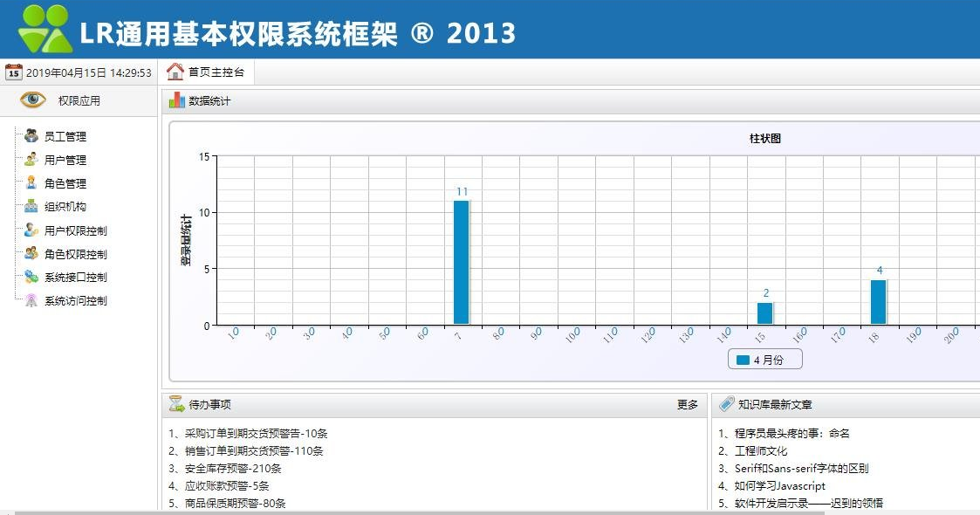Click 安全库存预警-210条 item
980x515 pixels.
(x=225, y=468)
